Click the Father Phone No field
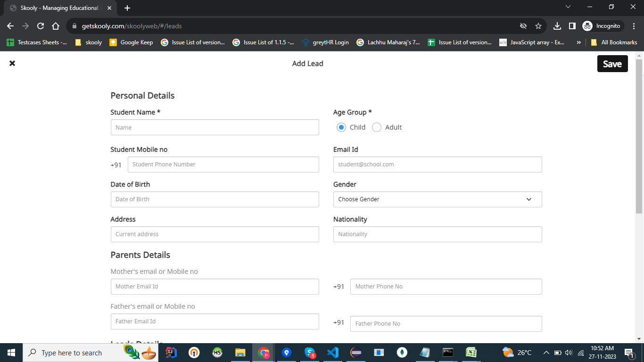The image size is (644, 362). [x=446, y=324]
